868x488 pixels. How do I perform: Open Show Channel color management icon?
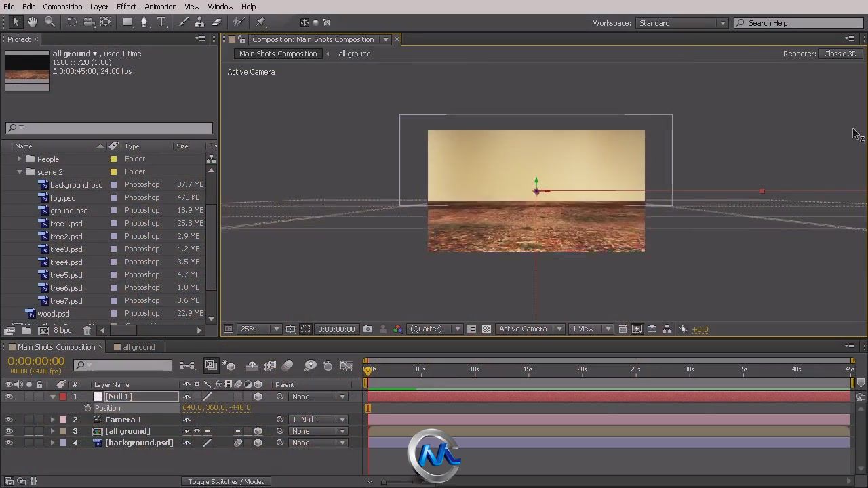pos(397,329)
